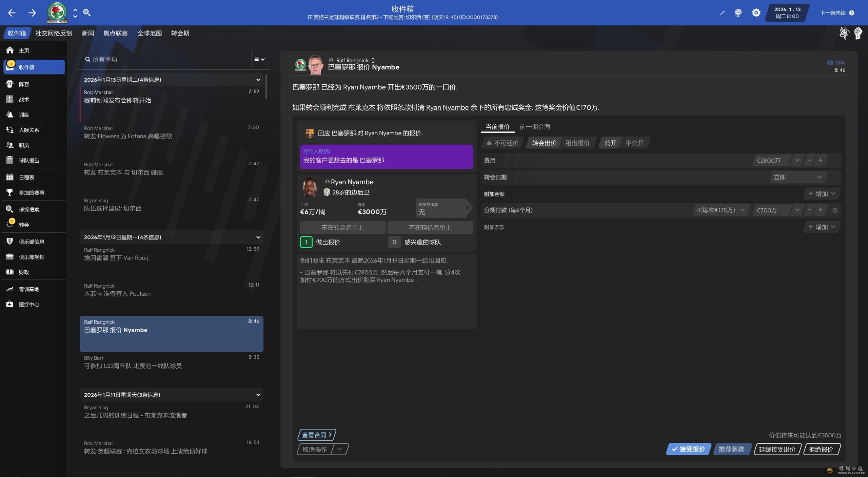Open 参加的赛事 trophy icon in sidebar
The image size is (868, 478).
[10, 192]
